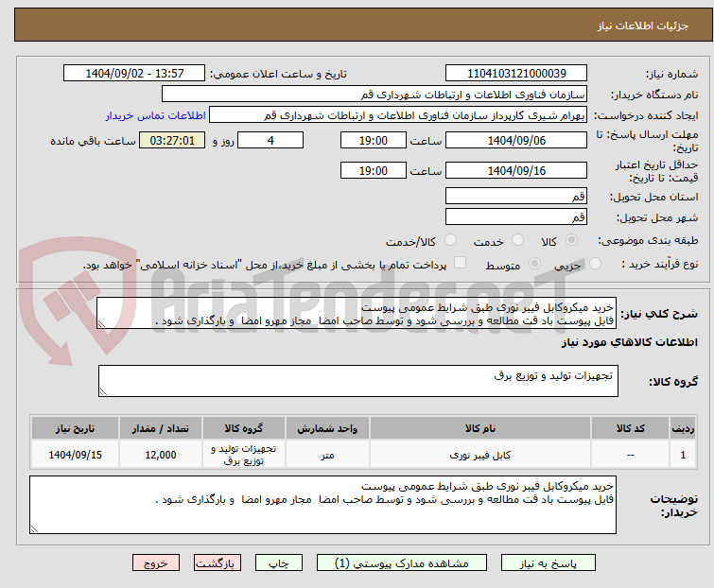Click the تعداد / مقدار column header
The width and height of the screenshot is (714, 588).
[x=160, y=428]
